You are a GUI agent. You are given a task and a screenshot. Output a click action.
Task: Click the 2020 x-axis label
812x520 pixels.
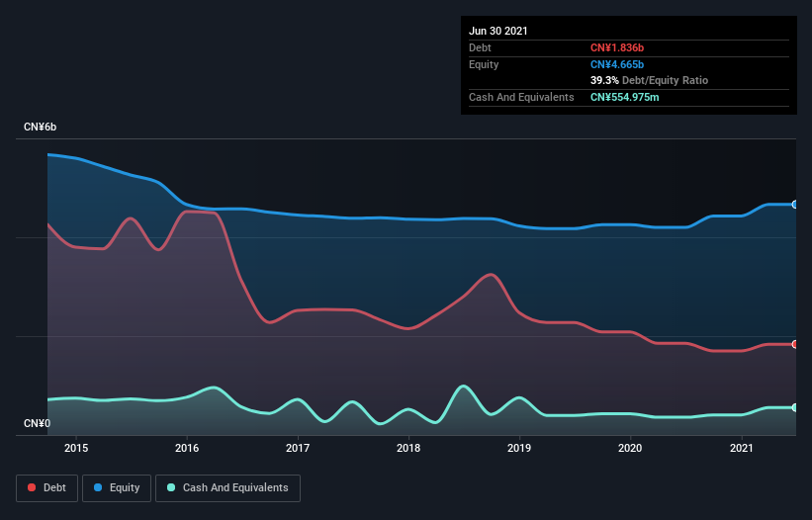[x=630, y=448]
